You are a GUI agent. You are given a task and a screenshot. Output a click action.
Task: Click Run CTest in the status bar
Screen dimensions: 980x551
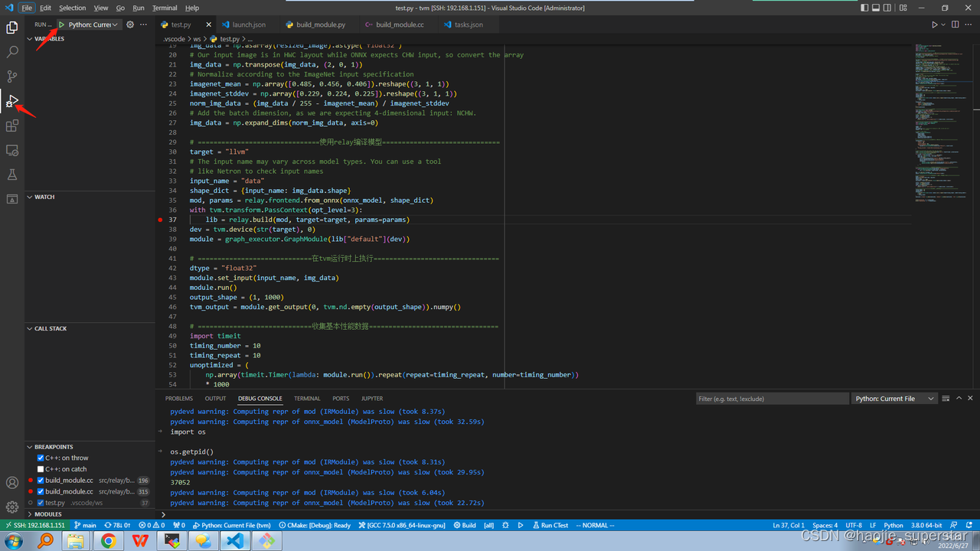[550, 526]
